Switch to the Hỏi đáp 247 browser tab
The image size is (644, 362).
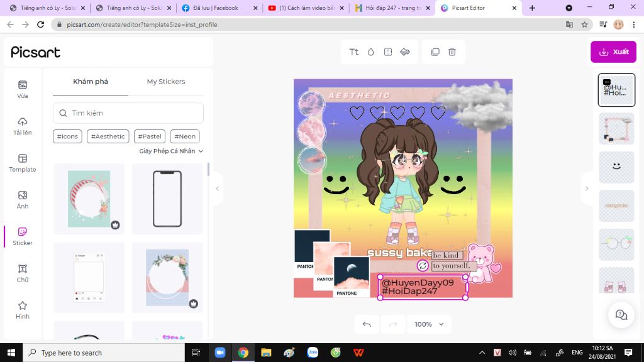tap(392, 8)
